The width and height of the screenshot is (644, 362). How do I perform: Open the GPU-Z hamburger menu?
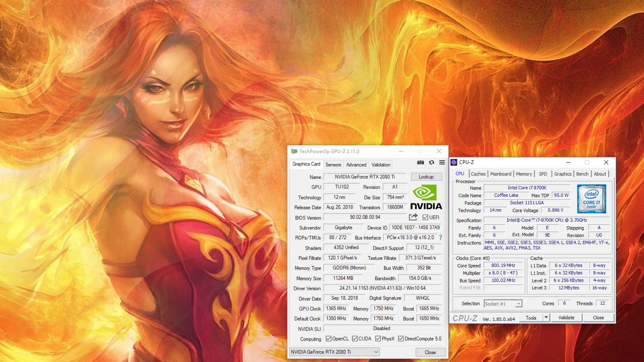click(x=442, y=162)
